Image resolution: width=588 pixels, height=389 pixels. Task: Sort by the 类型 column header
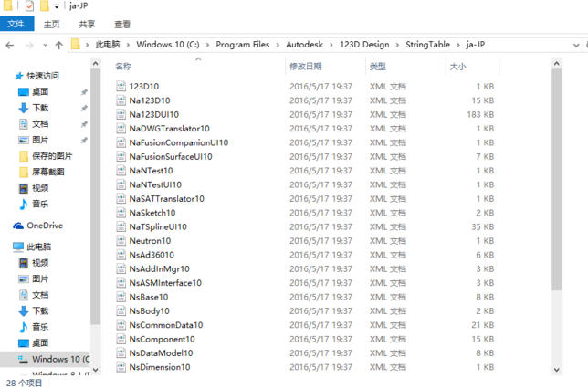pyautogui.click(x=377, y=67)
